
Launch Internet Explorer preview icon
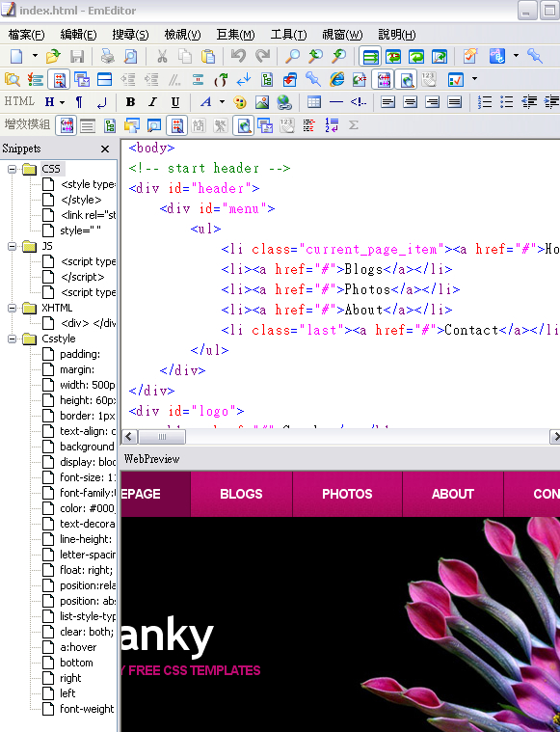click(x=336, y=79)
